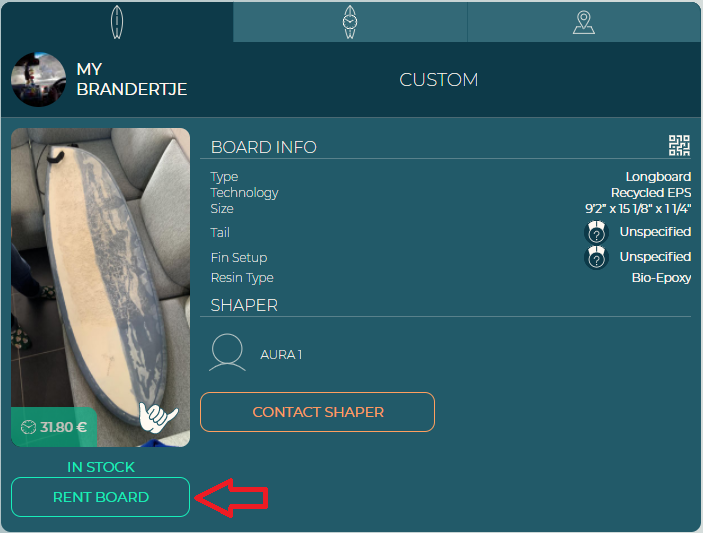Open the surfboard photo
The width and height of the screenshot is (703, 533).
point(100,287)
